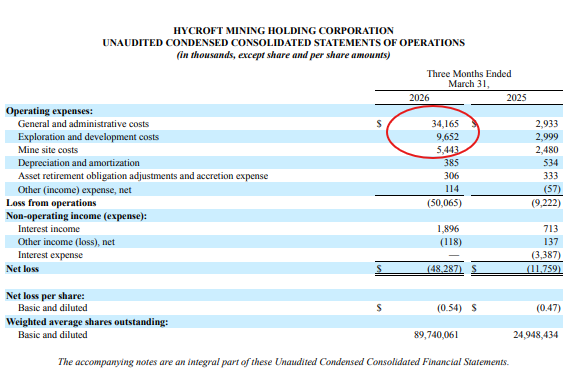This screenshot has height=388, width=568.
Task: Select the 34,165 value
Action: pos(445,124)
